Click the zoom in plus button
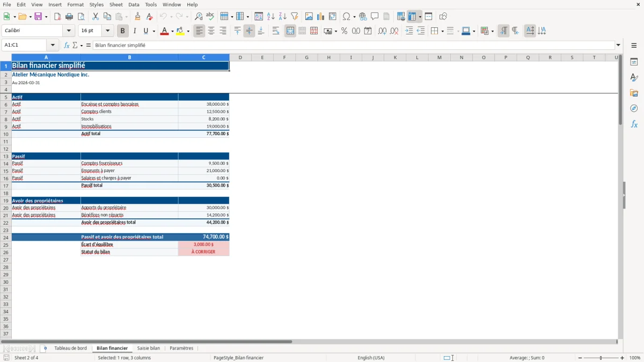The height and width of the screenshot is (362, 644). click(623, 358)
